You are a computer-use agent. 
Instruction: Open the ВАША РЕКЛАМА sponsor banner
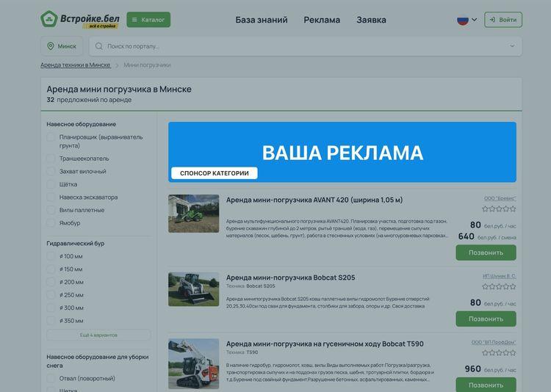(342, 152)
